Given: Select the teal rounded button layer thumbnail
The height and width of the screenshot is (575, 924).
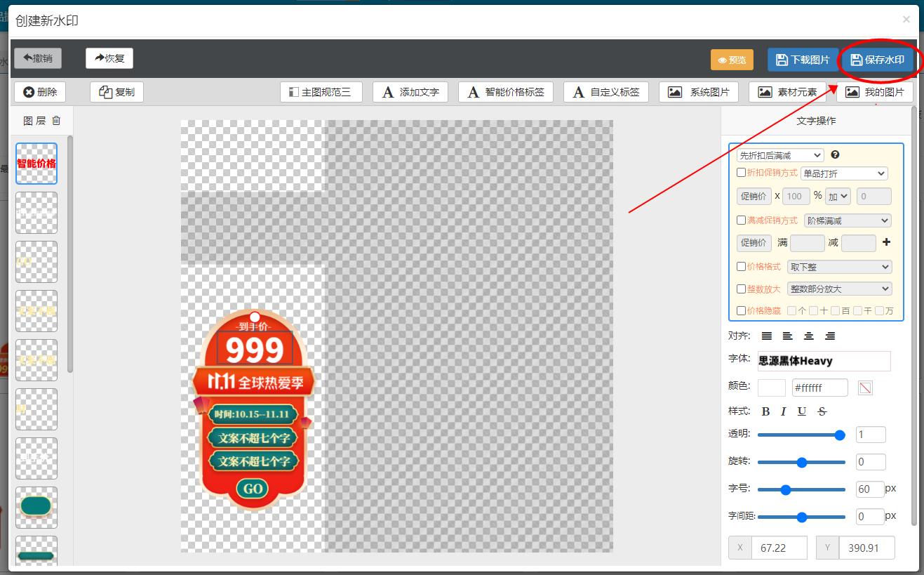Looking at the screenshot, I should [36, 507].
